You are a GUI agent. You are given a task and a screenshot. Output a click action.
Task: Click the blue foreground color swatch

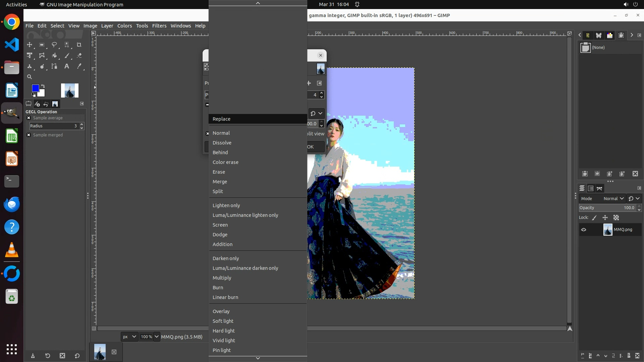pos(35,88)
